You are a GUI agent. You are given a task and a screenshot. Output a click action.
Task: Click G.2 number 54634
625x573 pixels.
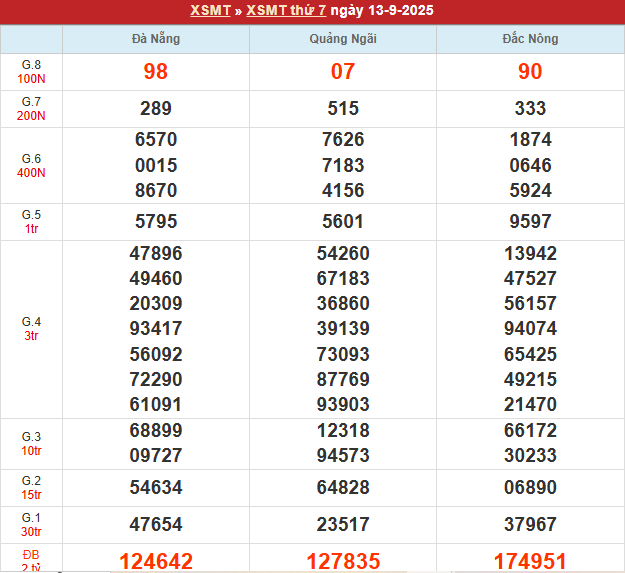point(156,488)
